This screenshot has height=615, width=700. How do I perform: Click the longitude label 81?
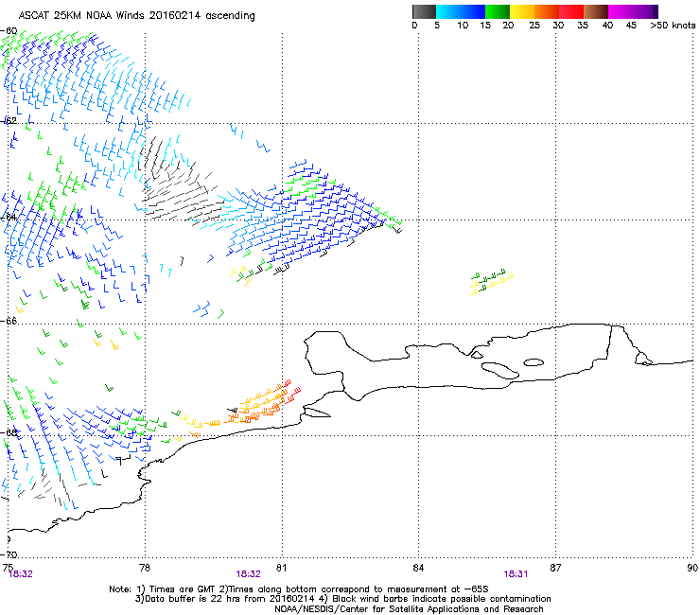click(x=281, y=568)
